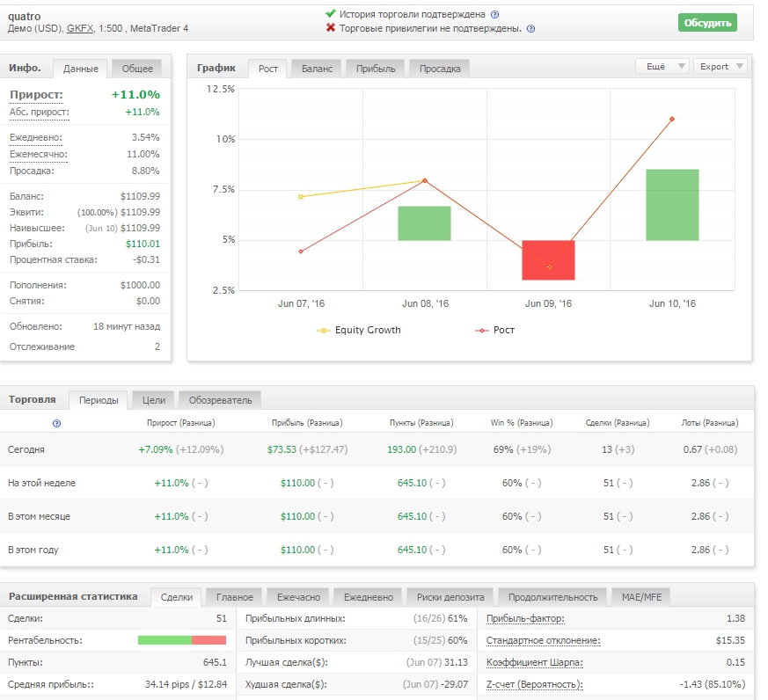Screen dimensions: 768x700
Task: Click the Стандартное отклонение label
Action: point(543,641)
